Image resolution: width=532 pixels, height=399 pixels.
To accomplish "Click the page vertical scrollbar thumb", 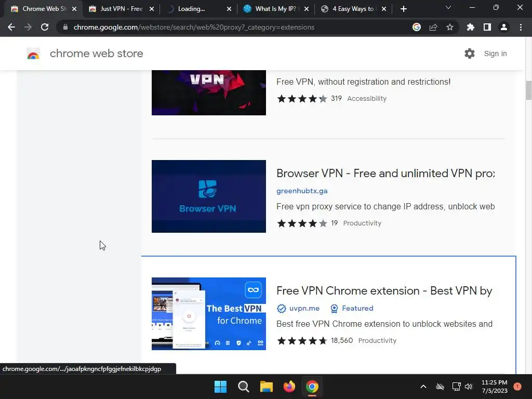I will pyautogui.click(x=528, y=90).
